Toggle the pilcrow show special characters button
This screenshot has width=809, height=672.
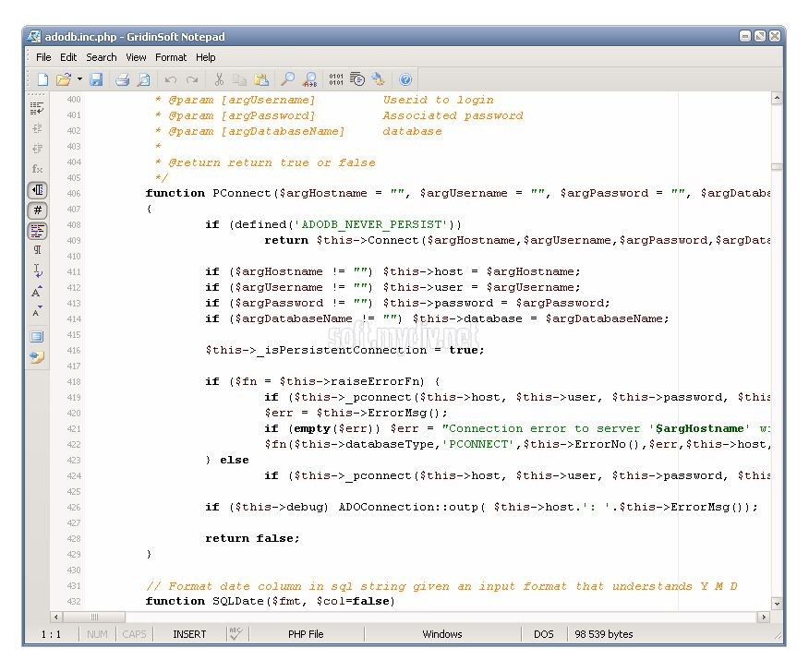tap(37, 250)
